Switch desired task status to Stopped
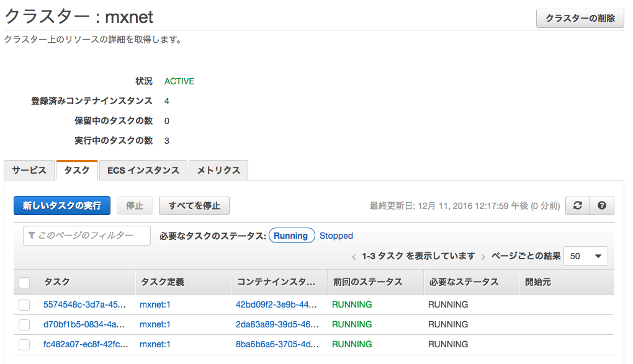Screen dimensions: 633x364 click(336, 236)
